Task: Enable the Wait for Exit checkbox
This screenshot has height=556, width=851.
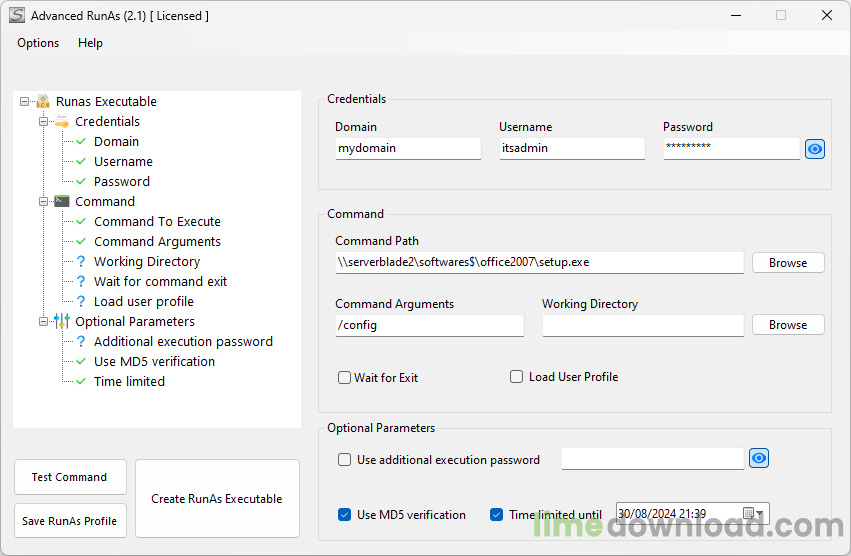Action: pos(345,378)
